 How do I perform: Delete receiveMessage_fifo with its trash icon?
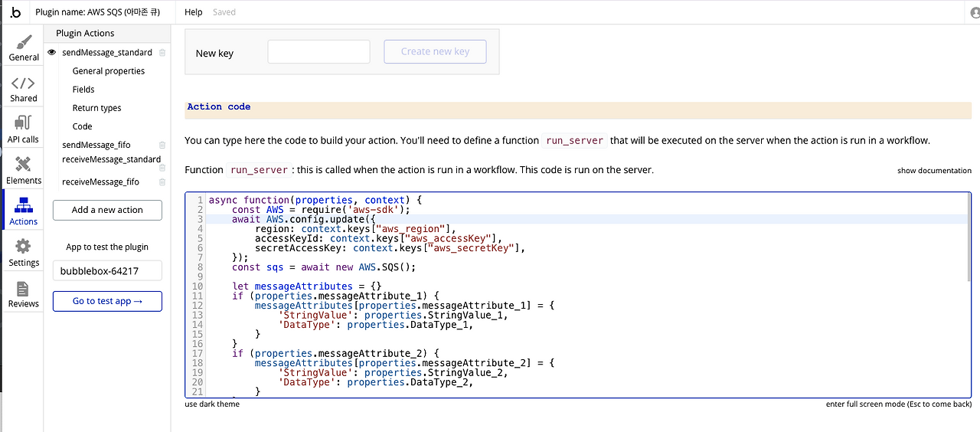[162, 182]
